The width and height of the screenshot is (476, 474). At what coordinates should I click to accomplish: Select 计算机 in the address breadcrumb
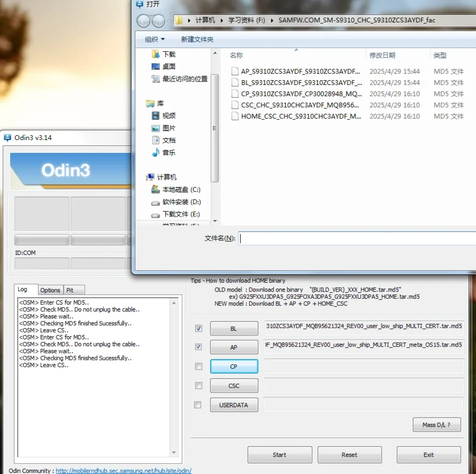pyautogui.click(x=205, y=20)
